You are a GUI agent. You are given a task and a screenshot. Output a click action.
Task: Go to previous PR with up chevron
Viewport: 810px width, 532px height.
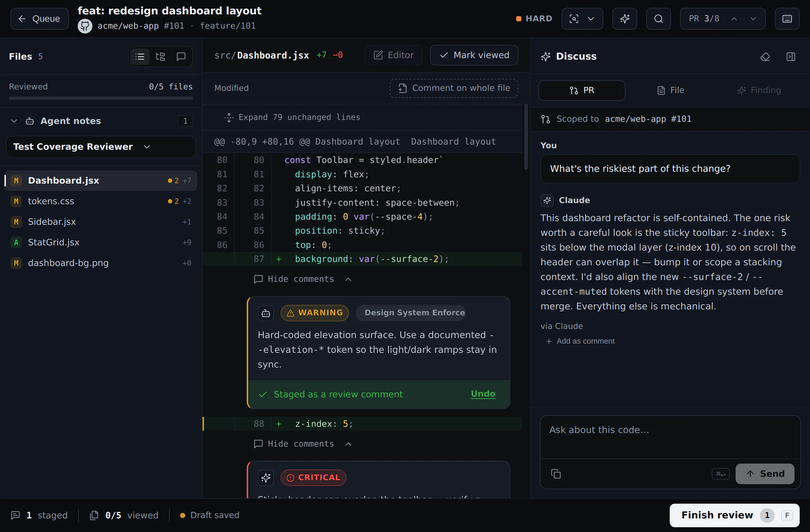click(x=734, y=19)
